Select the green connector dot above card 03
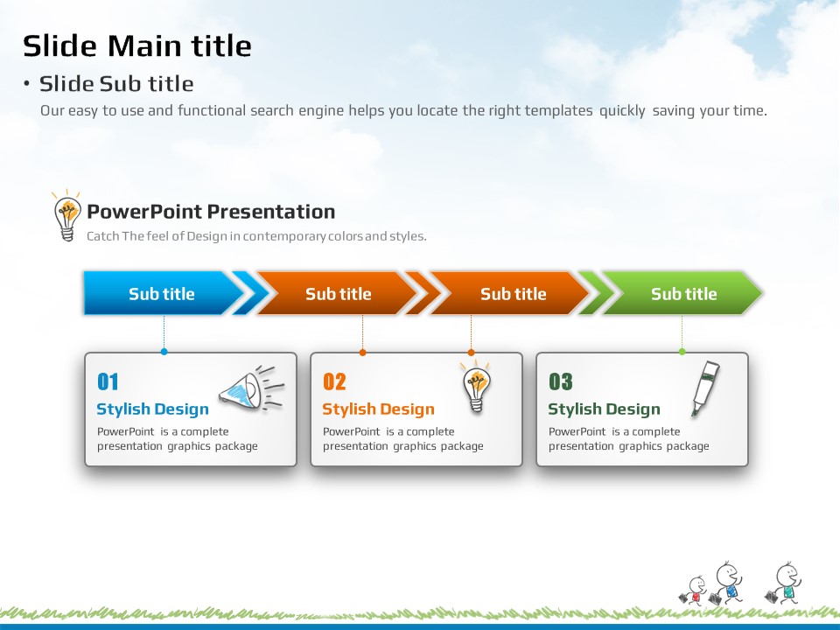This screenshot has height=630, width=840. point(682,352)
